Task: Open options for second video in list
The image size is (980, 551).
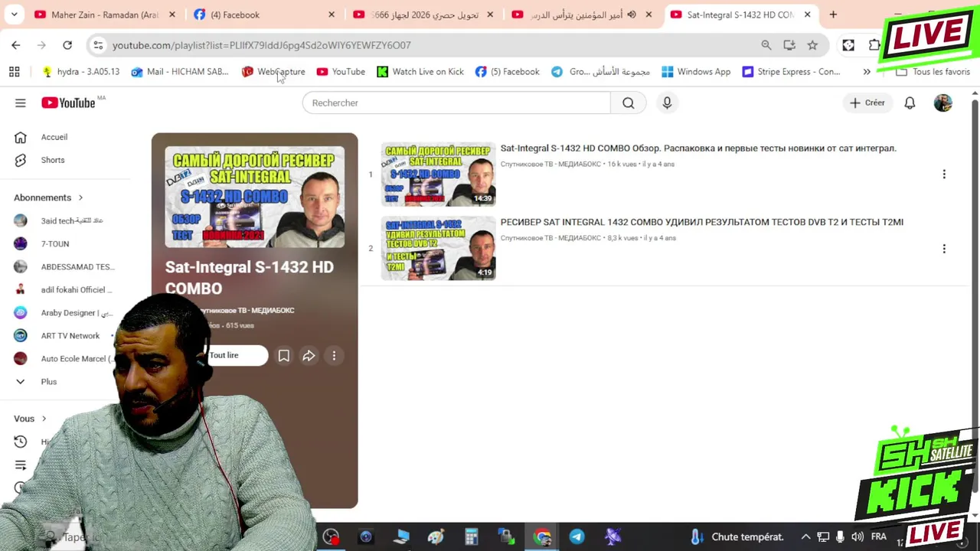Action: pos(944,249)
